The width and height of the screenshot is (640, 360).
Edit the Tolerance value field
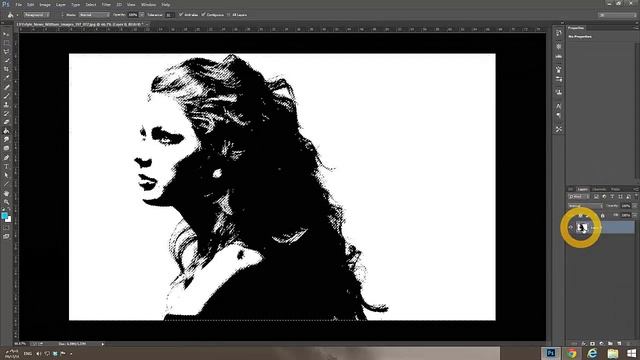click(170, 15)
